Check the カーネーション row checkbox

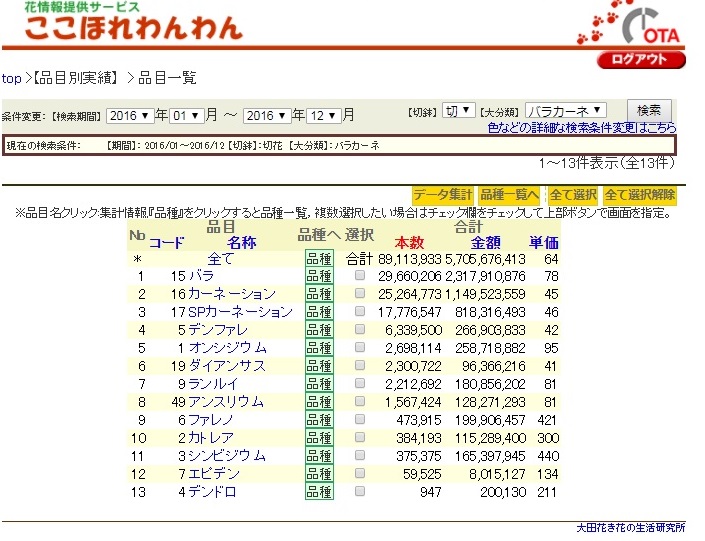[360, 293]
